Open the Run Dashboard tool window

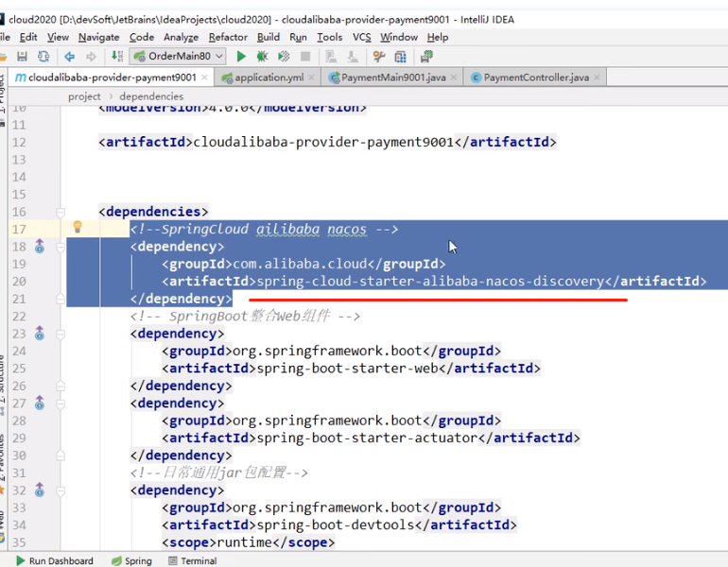54,561
